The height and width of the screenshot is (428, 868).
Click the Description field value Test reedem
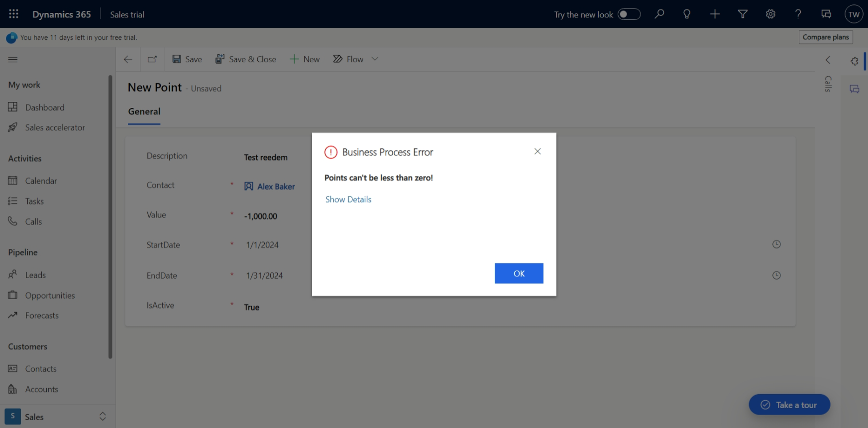266,157
